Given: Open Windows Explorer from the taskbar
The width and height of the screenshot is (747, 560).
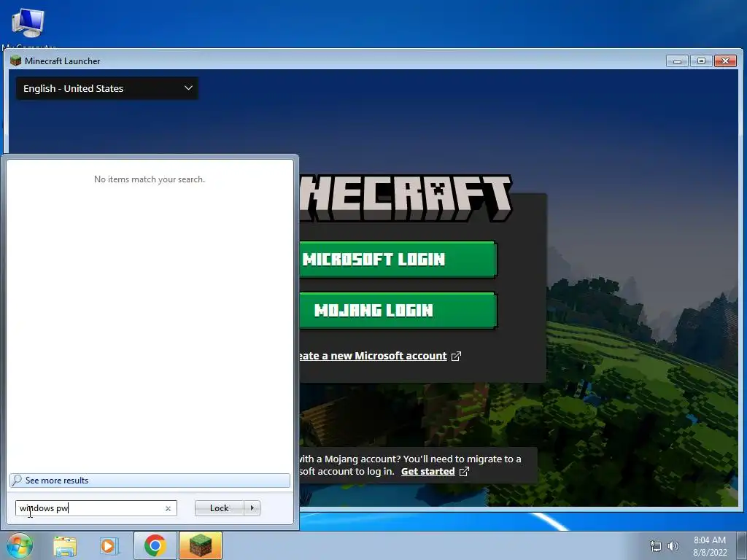Looking at the screenshot, I should (65, 546).
